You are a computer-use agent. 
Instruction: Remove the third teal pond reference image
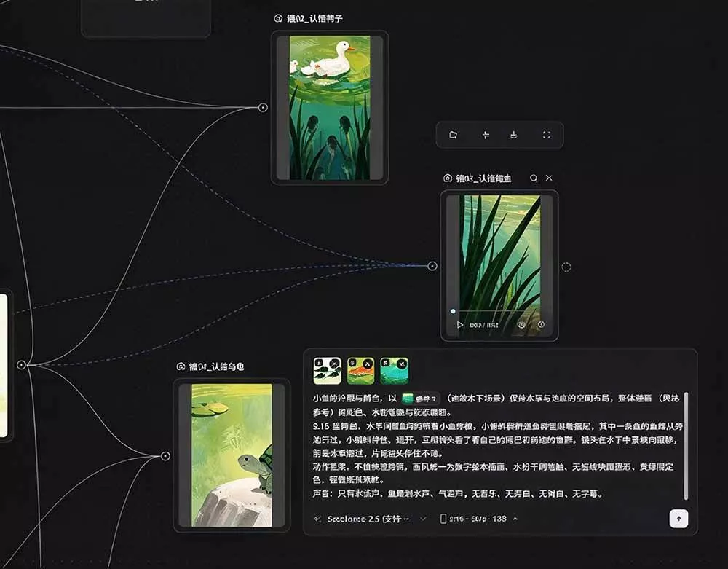pyautogui.click(x=402, y=364)
